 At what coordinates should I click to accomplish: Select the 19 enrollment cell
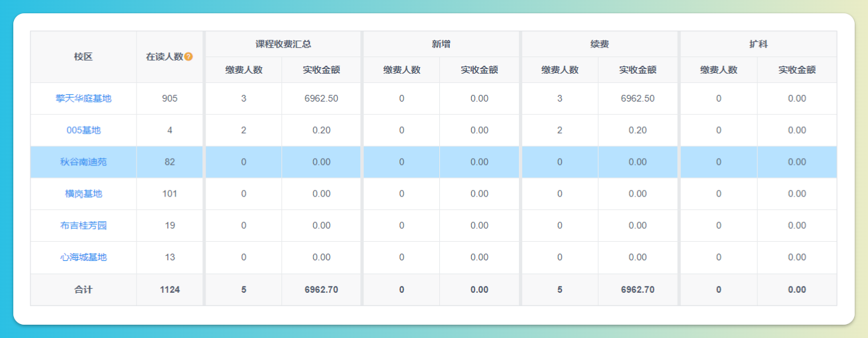pos(170,226)
